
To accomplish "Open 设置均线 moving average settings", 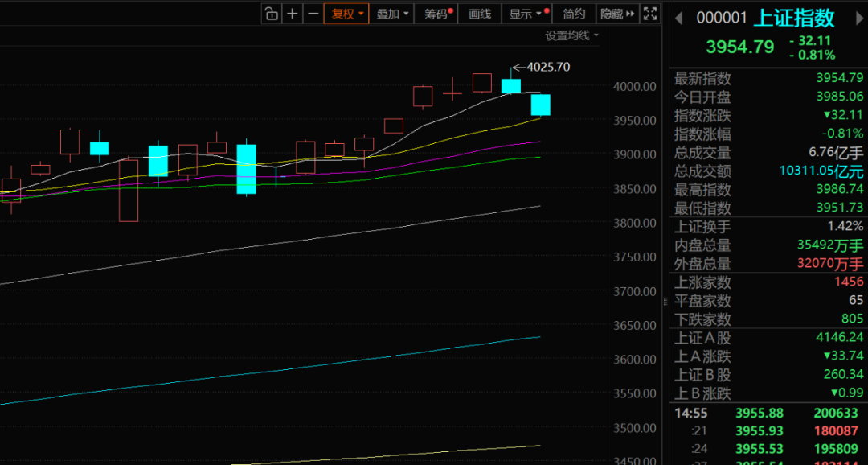I will pyautogui.click(x=571, y=35).
